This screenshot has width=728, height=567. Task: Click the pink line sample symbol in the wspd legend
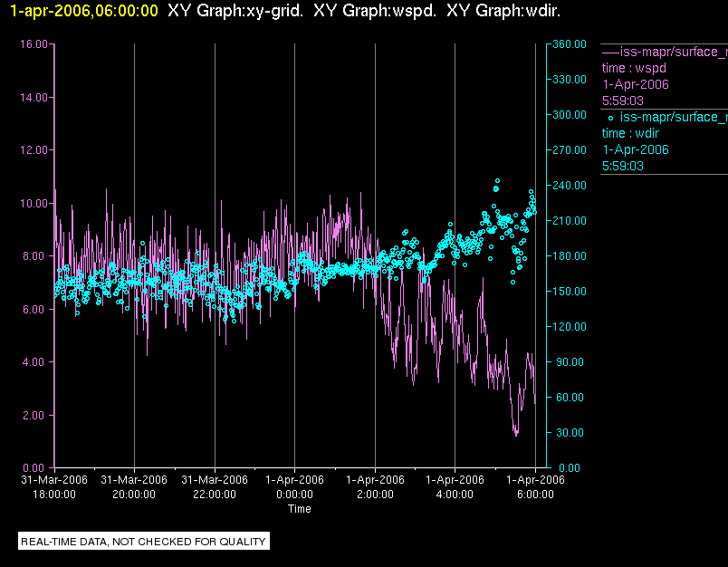point(610,53)
